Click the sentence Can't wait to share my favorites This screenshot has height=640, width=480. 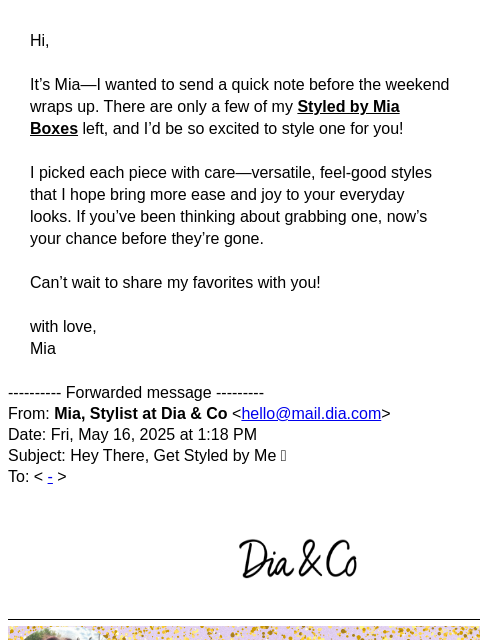coord(175,282)
